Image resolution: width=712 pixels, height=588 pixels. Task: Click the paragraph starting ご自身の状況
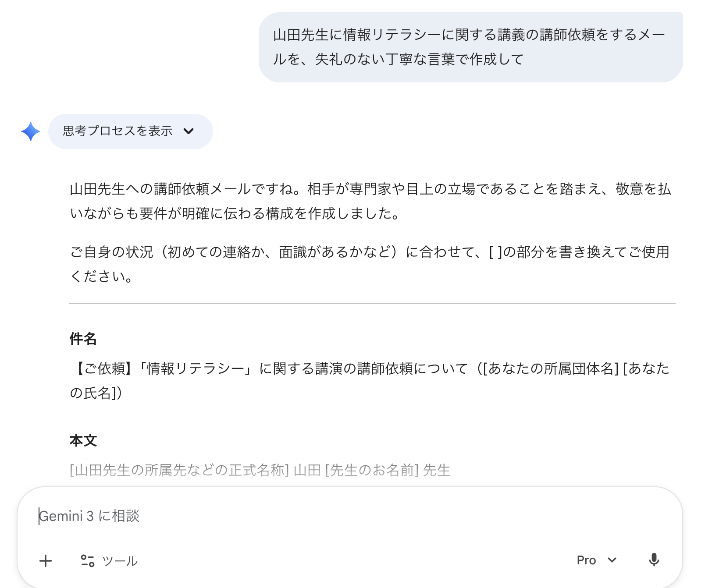pyautogui.click(x=369, y=264)
